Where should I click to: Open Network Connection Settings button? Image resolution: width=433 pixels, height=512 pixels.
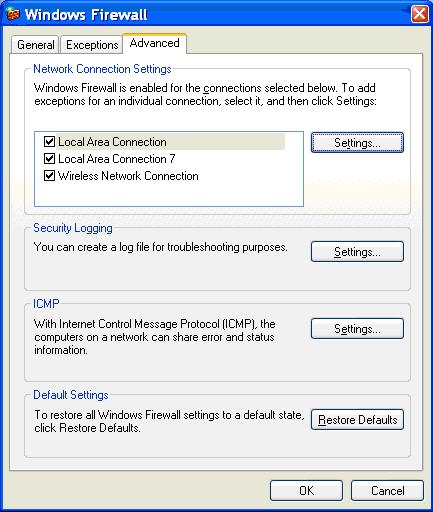pos(357,143)
